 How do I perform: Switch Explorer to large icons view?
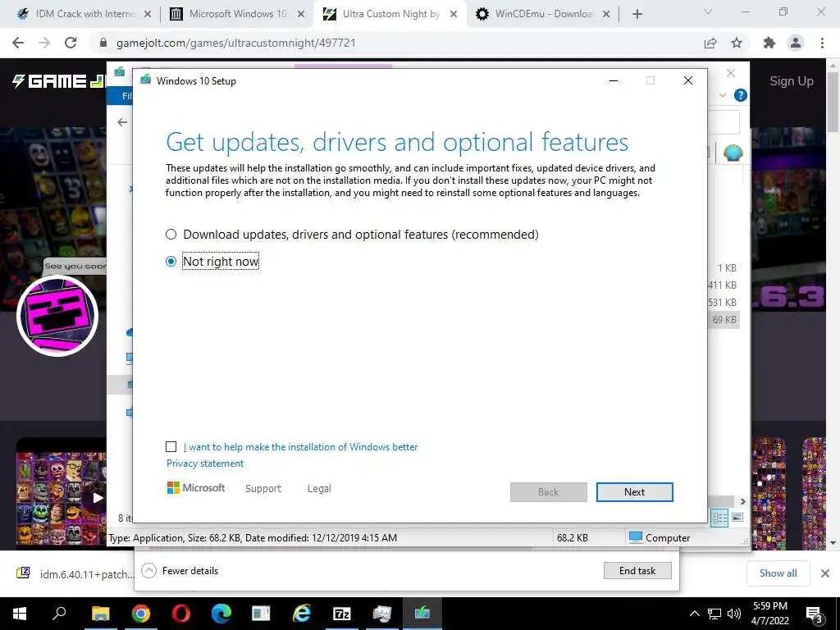click(x=737, y=518)
